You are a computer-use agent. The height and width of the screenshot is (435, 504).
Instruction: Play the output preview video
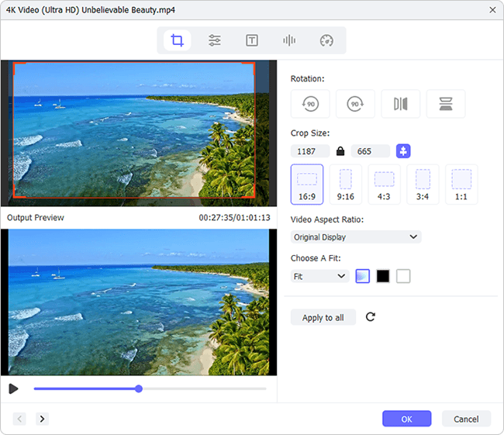pos(13,388)
